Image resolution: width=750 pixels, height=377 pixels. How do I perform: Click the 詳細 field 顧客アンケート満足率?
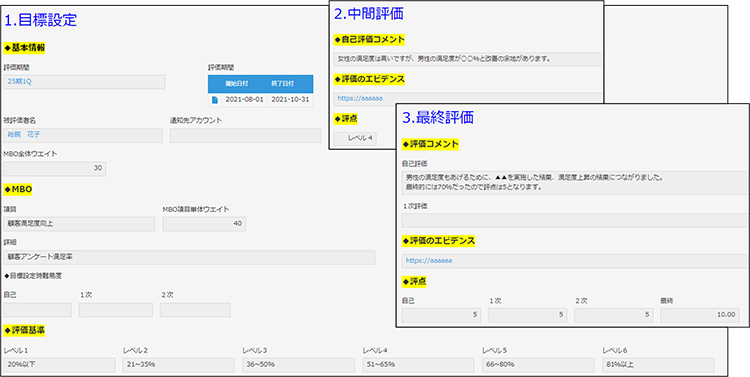[189, 257]
